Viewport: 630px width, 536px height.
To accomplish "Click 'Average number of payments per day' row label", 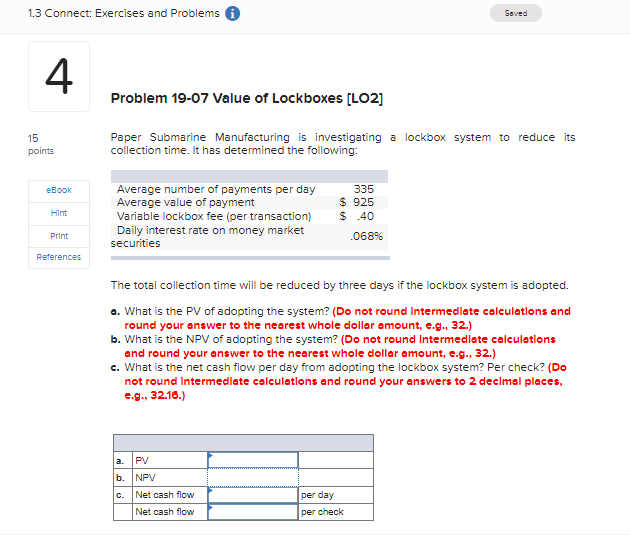I will tap(216, 189).
